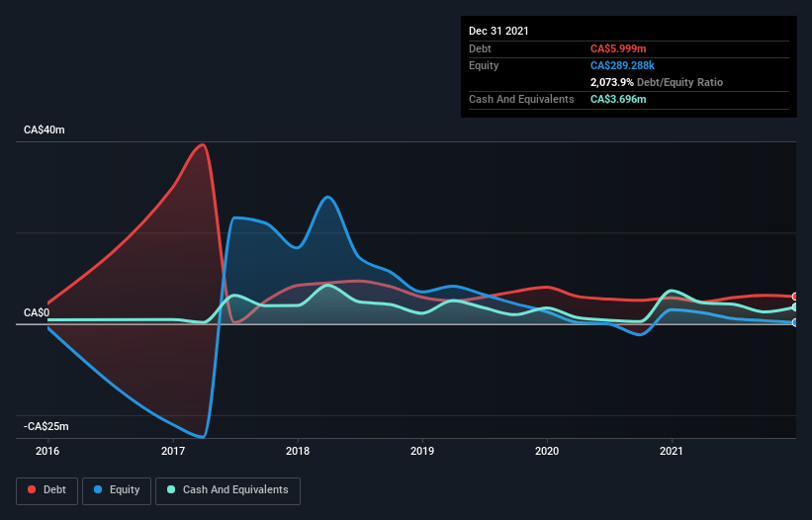The height and width of the screenshot is (520, 812).
Task: Click Cash And Equivalents label in tooltip
Action: point(521,99)
